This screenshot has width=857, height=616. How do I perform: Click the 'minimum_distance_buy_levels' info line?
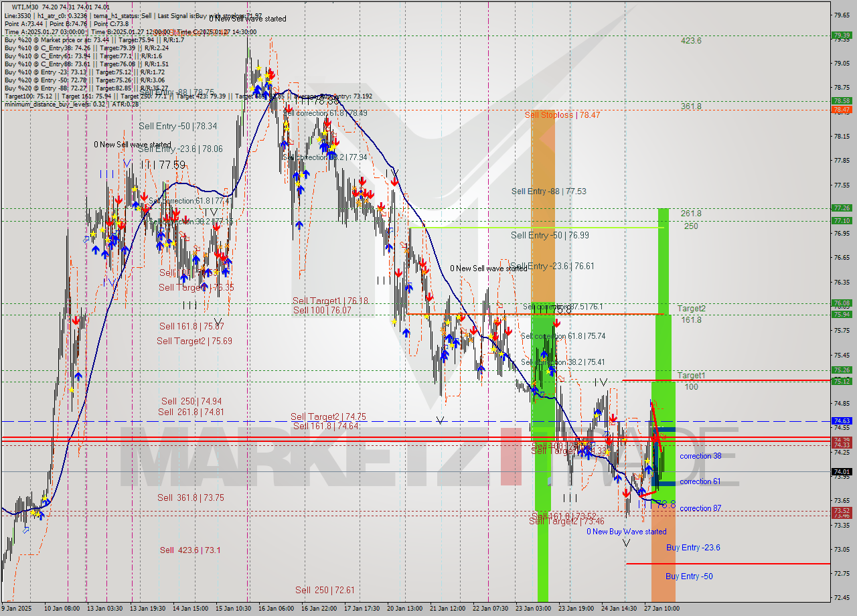point(71,104)
